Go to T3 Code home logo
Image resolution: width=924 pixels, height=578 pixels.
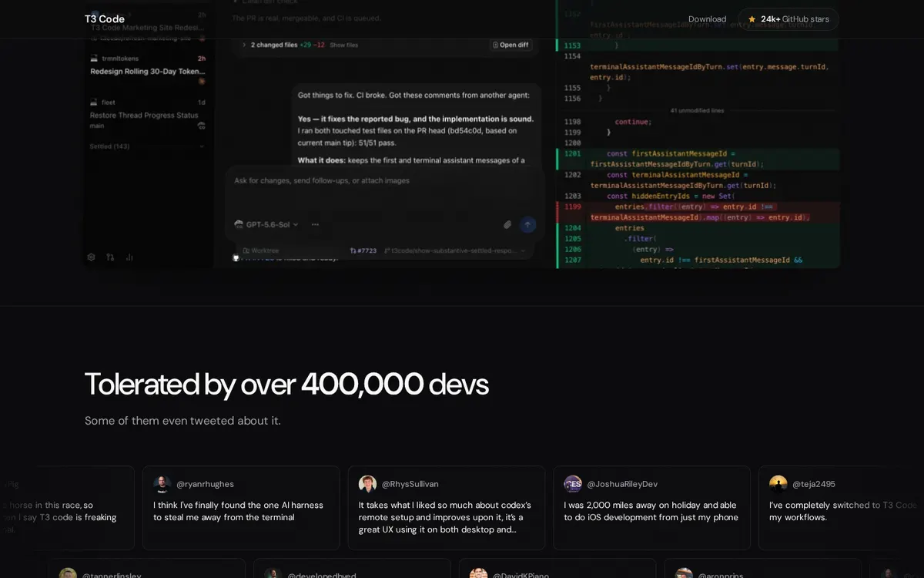coord(105,19)
